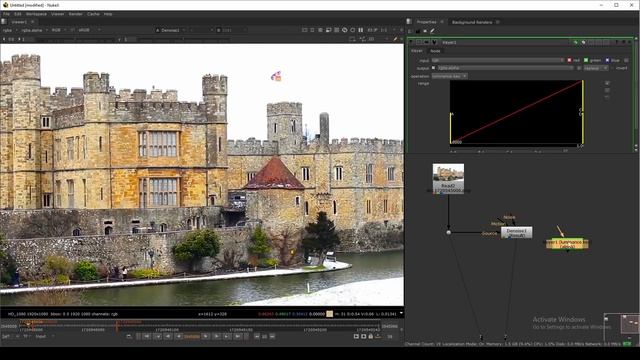Switch to the Node tab in Keyer1 properties

coord(435,51)
